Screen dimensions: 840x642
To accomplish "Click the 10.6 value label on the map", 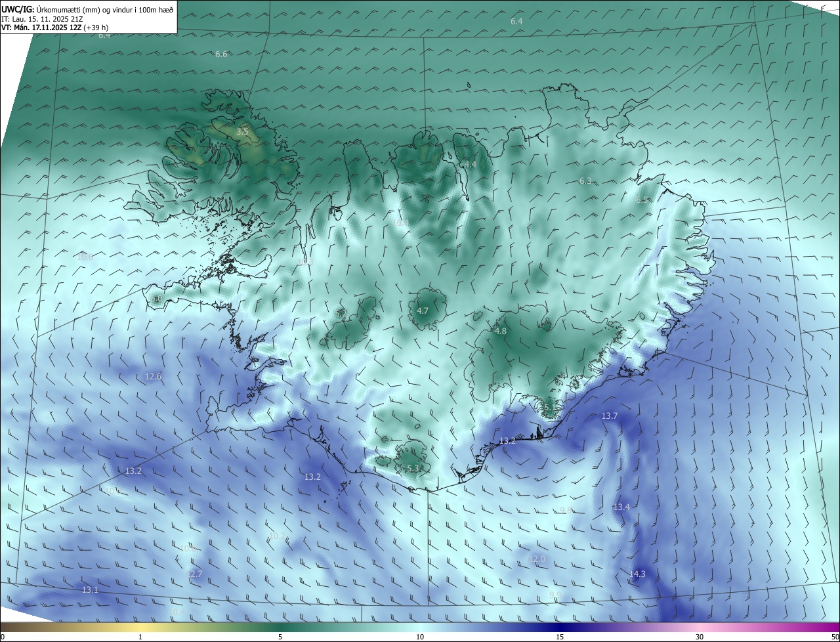I will click(x=85, y=257).
